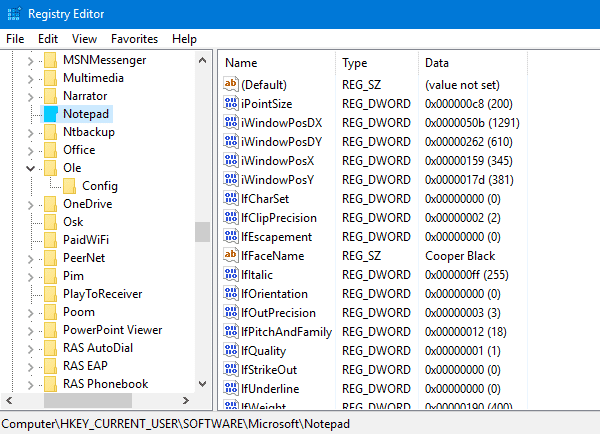Click the folder icon next to OneDrive

click(x=50, y=204)
